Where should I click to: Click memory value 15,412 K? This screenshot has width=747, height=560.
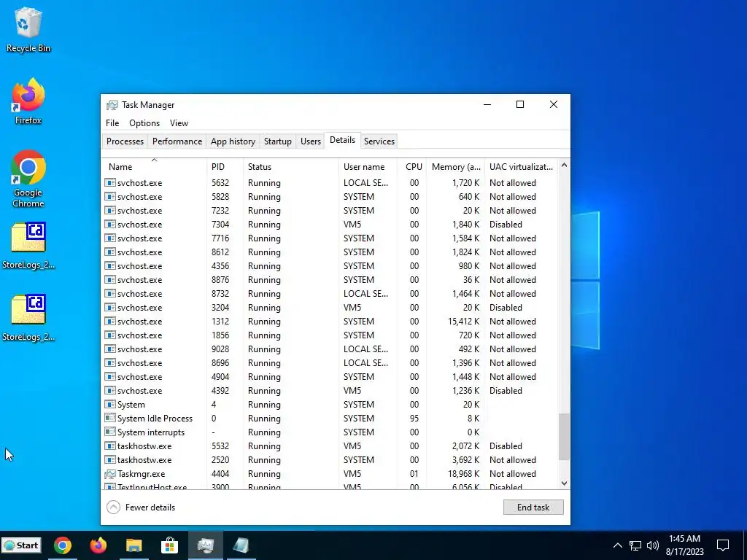[x=463, y=322]
